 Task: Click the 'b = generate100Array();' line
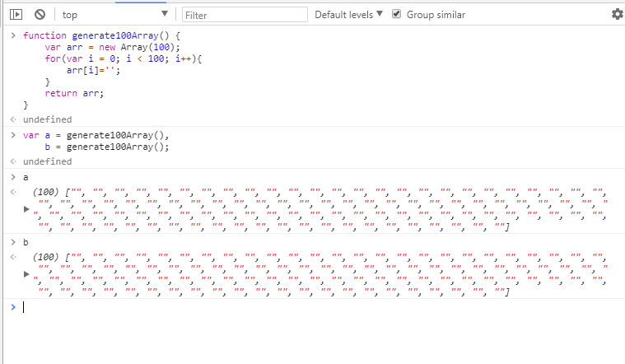click(x=106, y=147)
